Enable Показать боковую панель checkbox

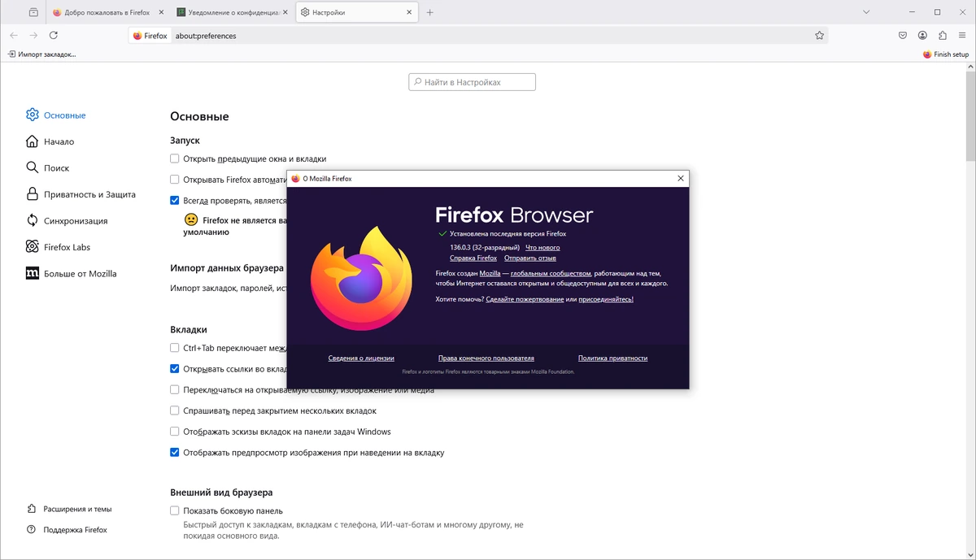pyautogui.click(x=175, y=510)
